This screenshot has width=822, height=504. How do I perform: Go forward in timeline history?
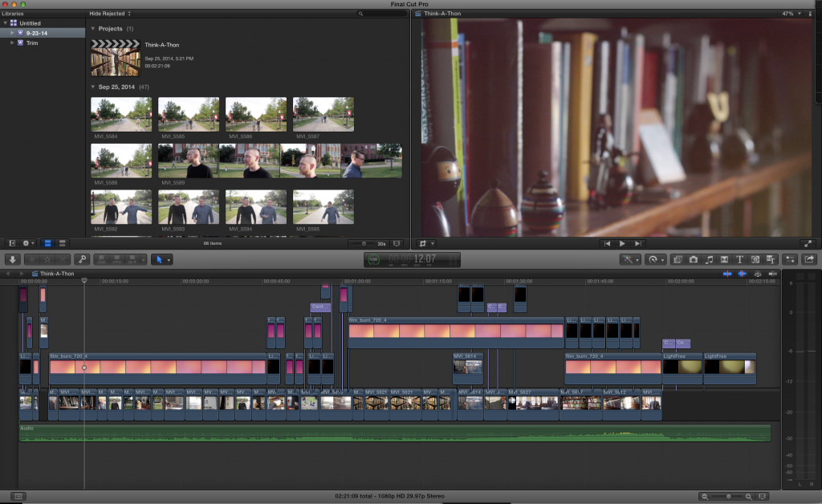21,274
